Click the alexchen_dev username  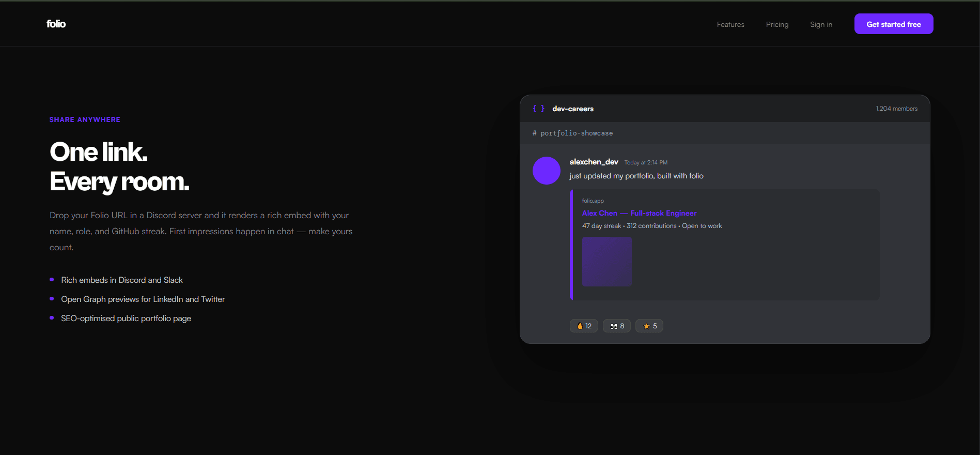[x=594, y=162]
